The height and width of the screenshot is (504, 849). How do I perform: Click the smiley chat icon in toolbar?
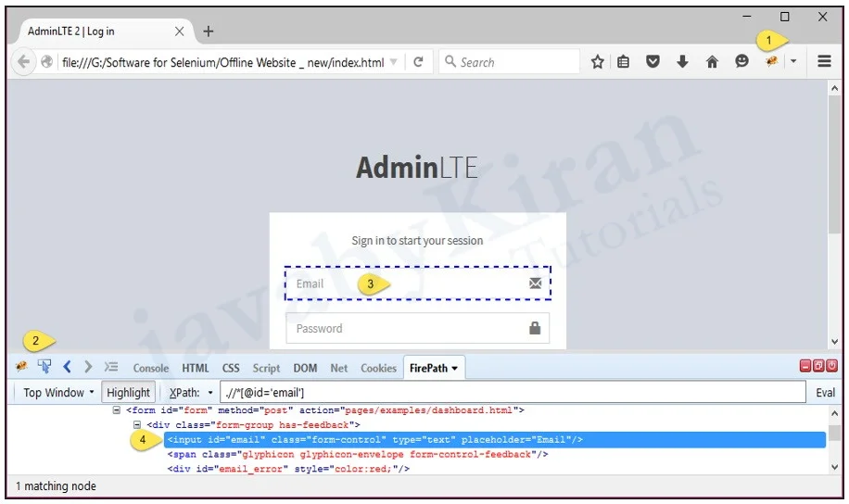[741, 61]
